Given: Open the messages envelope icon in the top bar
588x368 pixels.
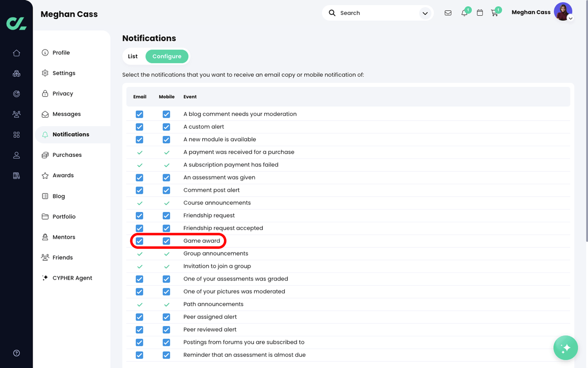Looking at the screenshot, I should (448, 13).
